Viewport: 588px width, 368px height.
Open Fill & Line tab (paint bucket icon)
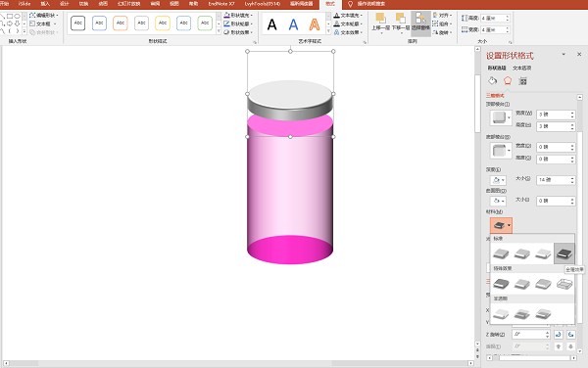coord(492,81)
